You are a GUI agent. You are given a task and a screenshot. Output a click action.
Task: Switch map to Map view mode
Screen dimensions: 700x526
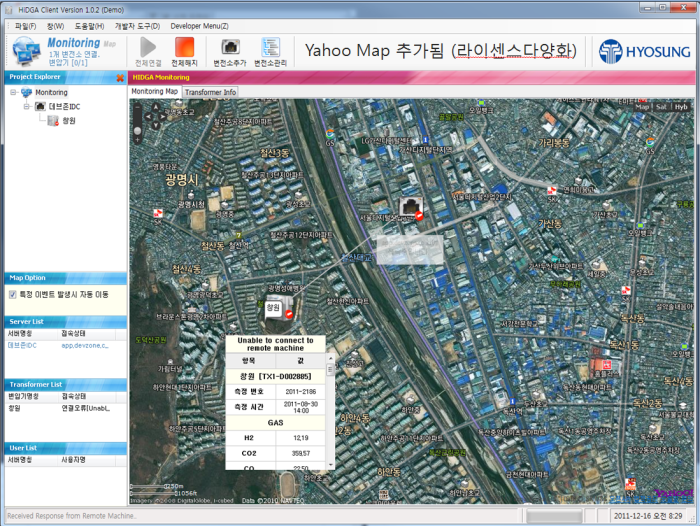point(642,107)
